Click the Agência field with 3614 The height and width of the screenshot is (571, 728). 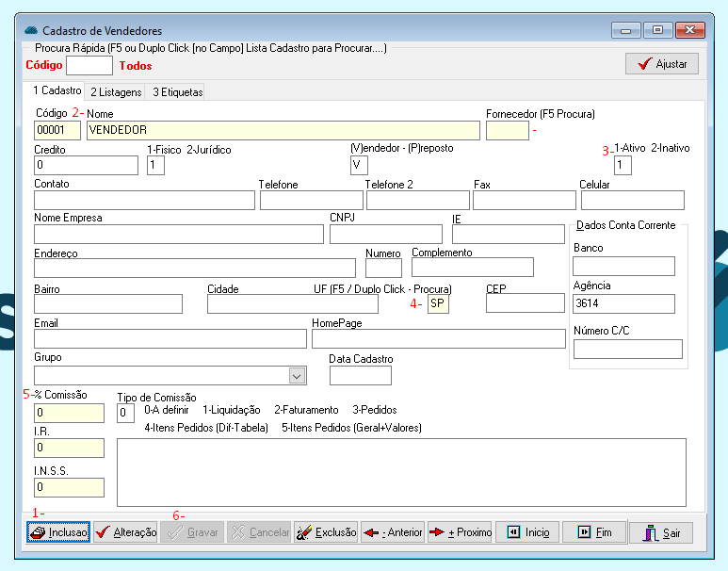click(x=623, y=303)
